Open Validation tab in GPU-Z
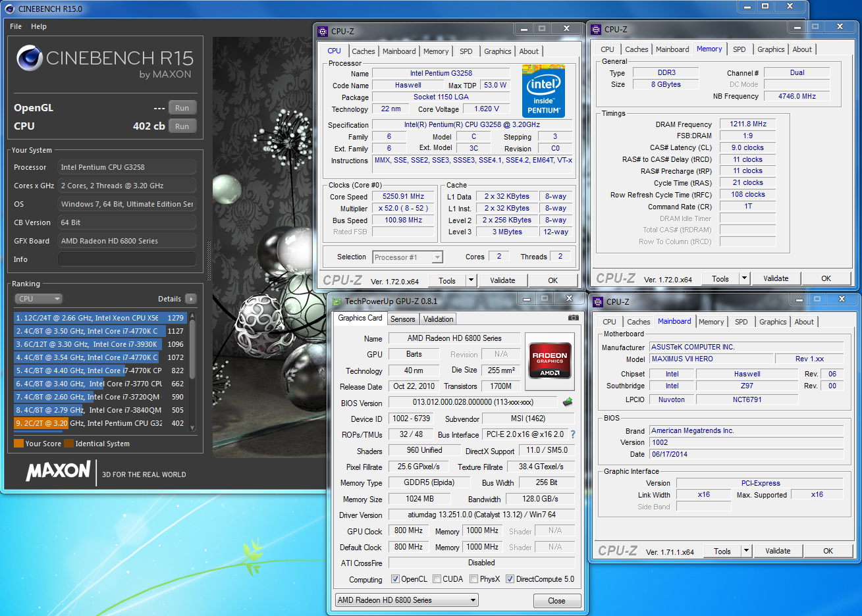Image resolution: width=862 pixels, height=616 pixels. pyautogui.click(x=439, y=319)
